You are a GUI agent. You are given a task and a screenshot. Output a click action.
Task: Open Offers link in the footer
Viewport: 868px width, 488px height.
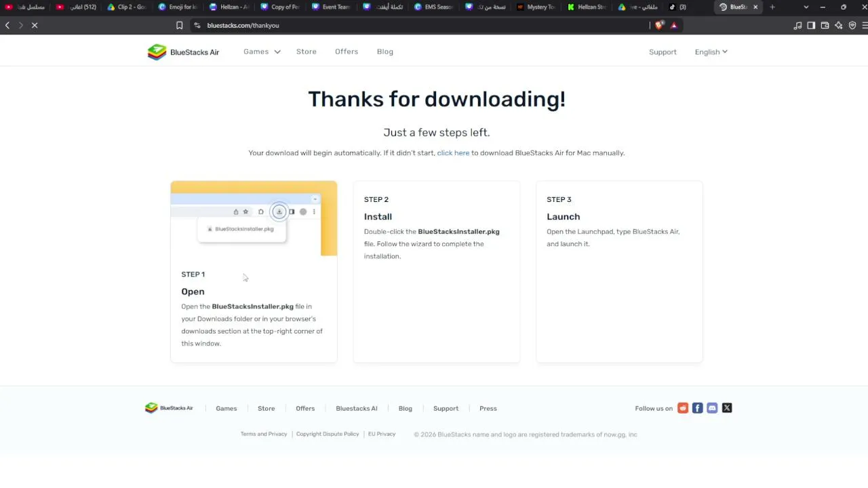coord(305,409)
